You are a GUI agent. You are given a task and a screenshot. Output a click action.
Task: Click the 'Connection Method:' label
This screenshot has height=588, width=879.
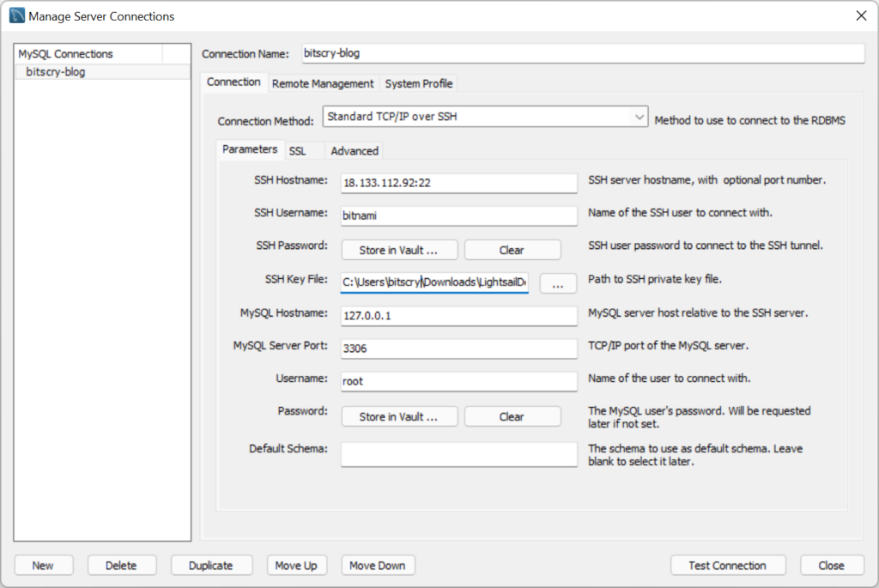tap(265, 121)
